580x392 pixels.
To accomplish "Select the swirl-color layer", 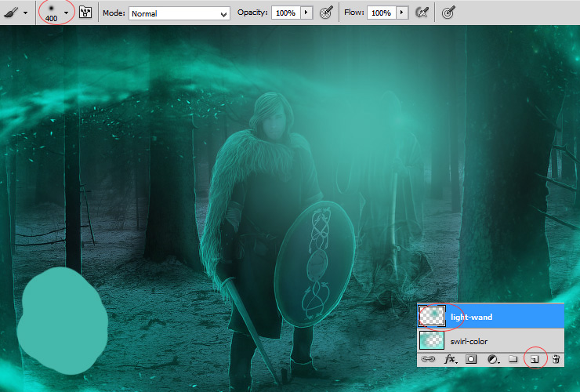I will (491, 341).
